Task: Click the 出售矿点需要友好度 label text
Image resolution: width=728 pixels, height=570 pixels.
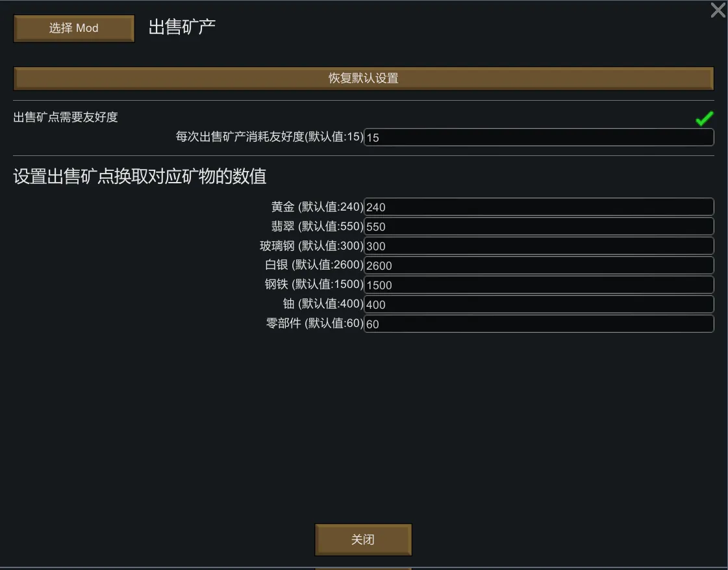Action: (66, 118)
